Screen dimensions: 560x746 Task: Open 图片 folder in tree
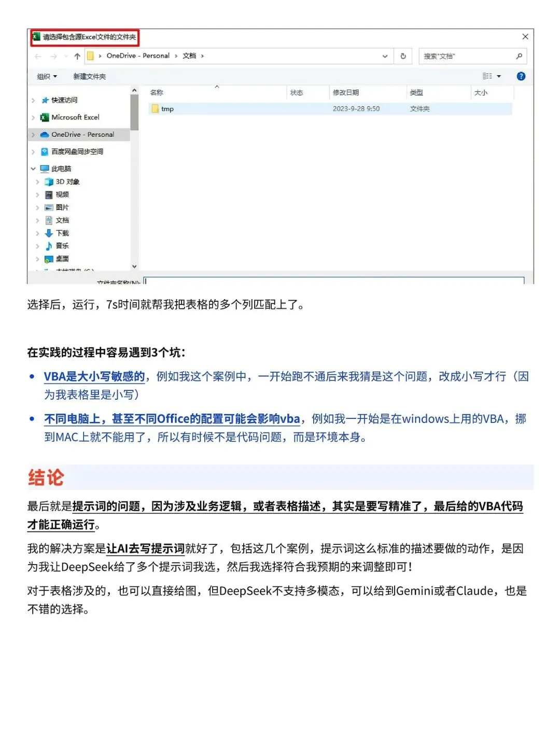(62, 207)
